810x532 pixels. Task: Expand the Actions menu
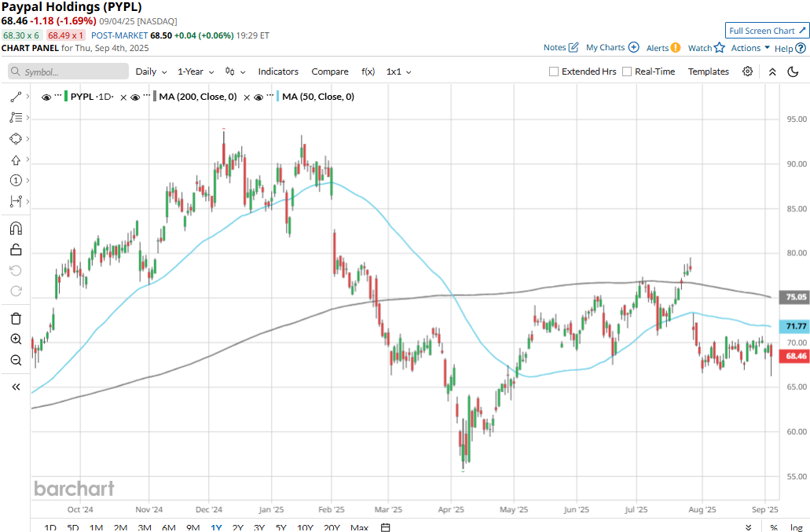(x=750, y=48)
